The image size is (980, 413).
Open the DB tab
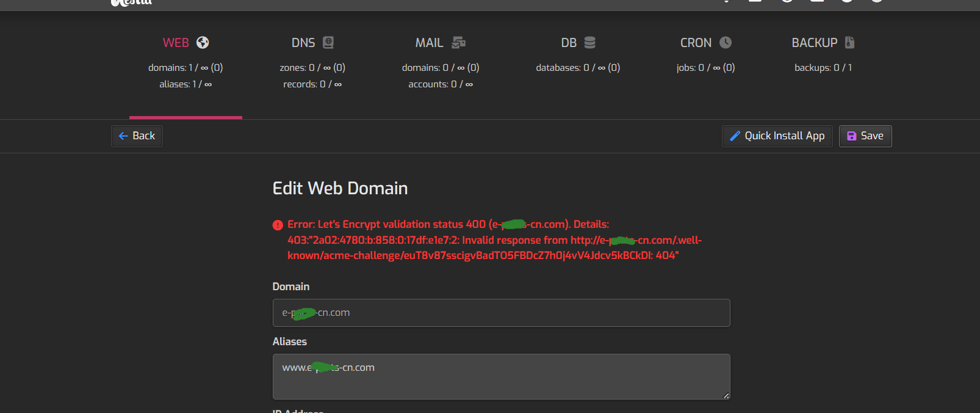tap(578, 43)
